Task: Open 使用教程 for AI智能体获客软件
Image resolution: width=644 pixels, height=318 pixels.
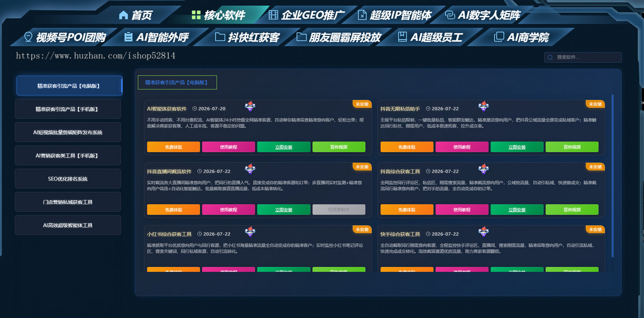Action: (229, 147)
